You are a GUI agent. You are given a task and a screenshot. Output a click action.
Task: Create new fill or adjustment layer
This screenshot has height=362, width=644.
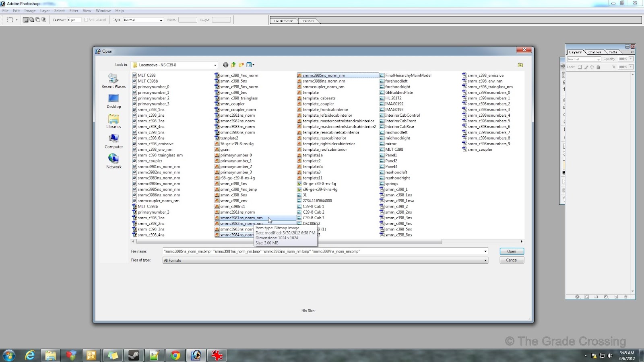pos(606,297)
